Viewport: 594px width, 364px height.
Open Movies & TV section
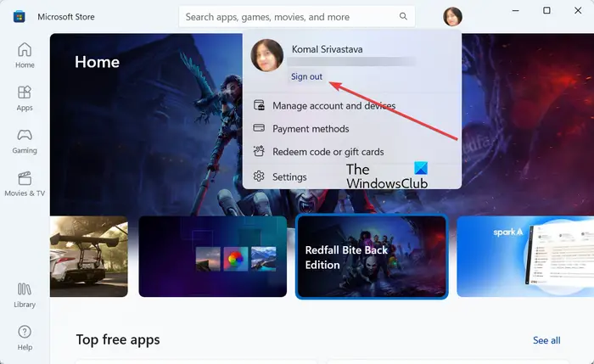[25, 184]
